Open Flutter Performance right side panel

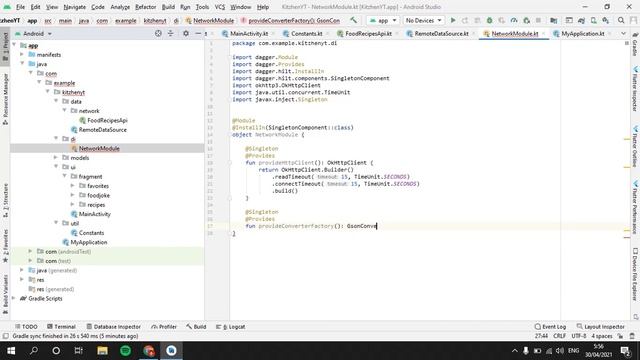click(635, 208)
